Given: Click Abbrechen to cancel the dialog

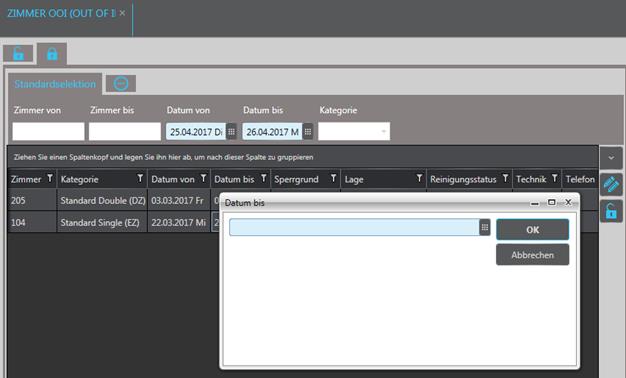Looking at the screenshot, I should coord(533,255).
